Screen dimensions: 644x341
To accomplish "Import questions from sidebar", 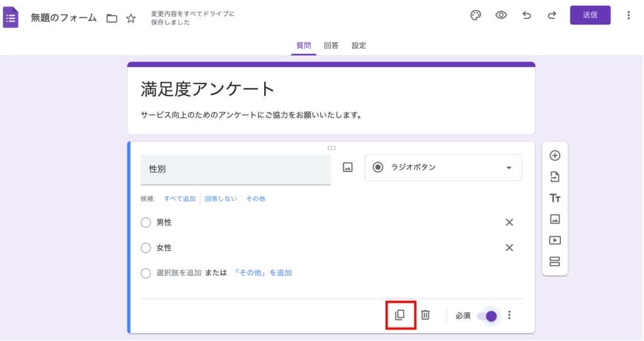I will pyautogui.click(x=555, y=177).
